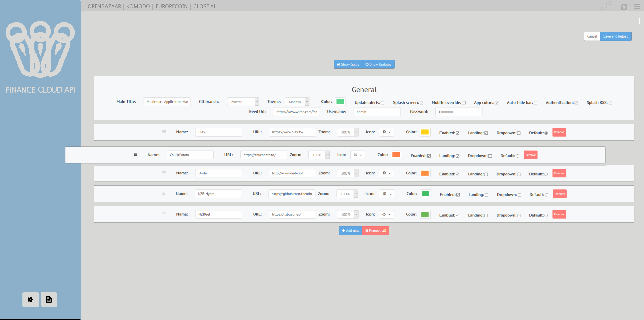This screenshot has height=320, width=644.
Task: Grab the drag handle of NZBGet row
Action: 164,214
